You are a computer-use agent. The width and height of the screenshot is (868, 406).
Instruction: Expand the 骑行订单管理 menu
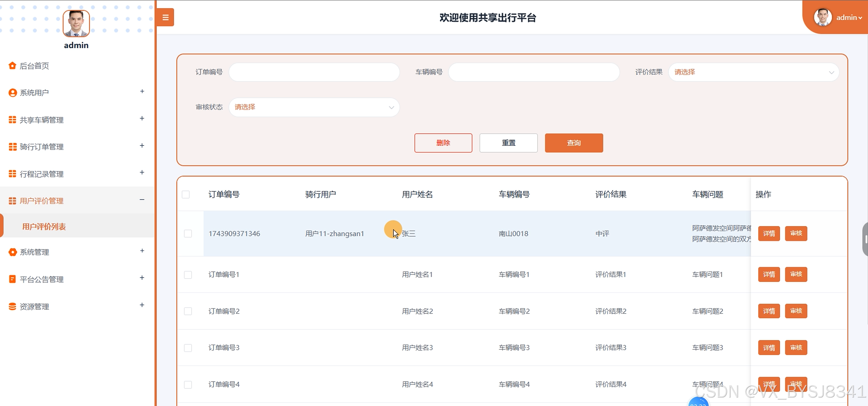click(41, 147)
